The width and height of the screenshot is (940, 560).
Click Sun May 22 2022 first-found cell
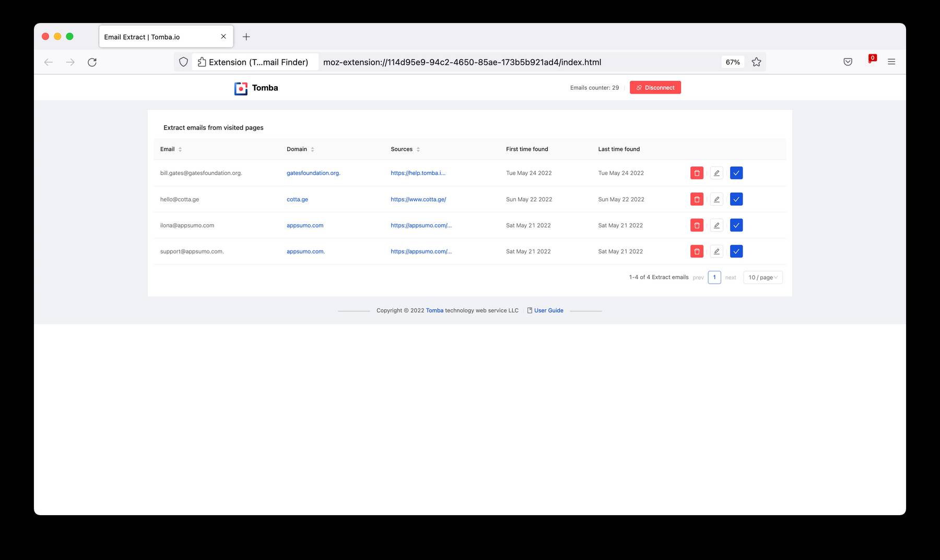pyautogui.click(x=529, y=199)
